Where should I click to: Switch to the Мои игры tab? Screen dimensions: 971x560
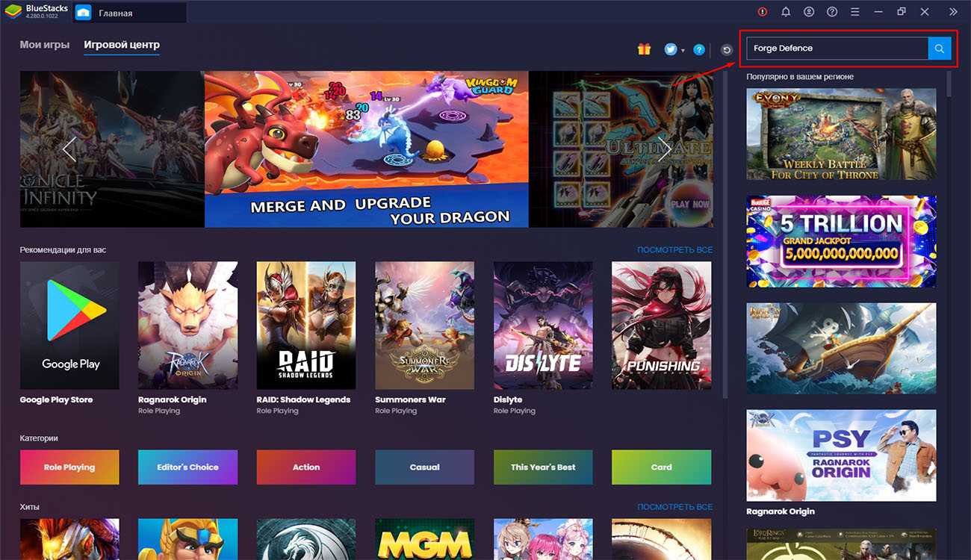45,45
